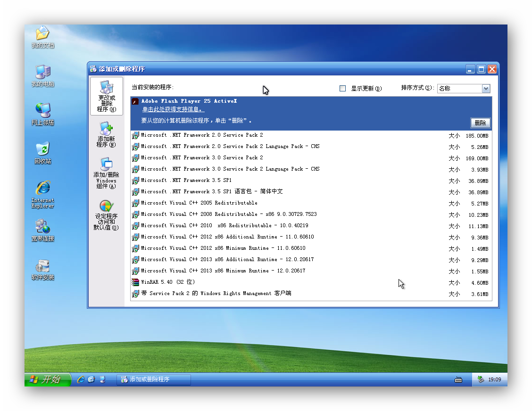Open the 添加新程序 sidebar section
532x411 pixels.
[106, 135]
